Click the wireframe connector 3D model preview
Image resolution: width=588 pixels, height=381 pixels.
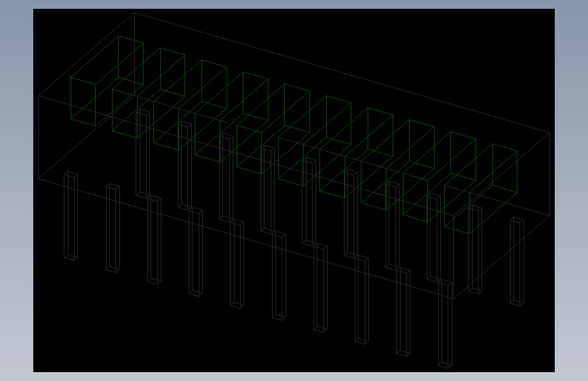coord(294,190)
